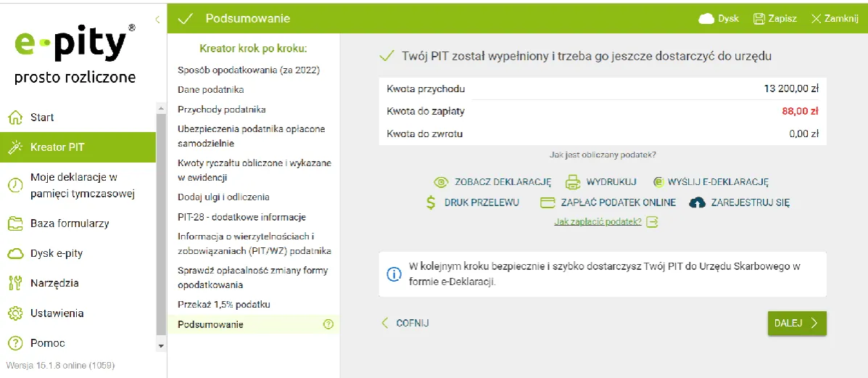
Task: Go to Sprawdź opłacalność zmiany formy opodatkowania
Action: pyautogui.click(x=253, y=278)
